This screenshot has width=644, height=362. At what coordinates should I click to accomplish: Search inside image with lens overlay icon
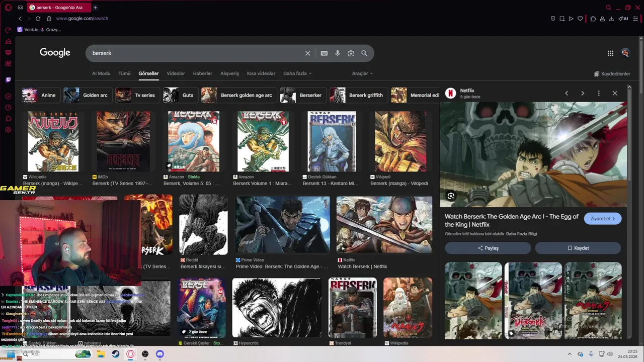tap(451, 196)
